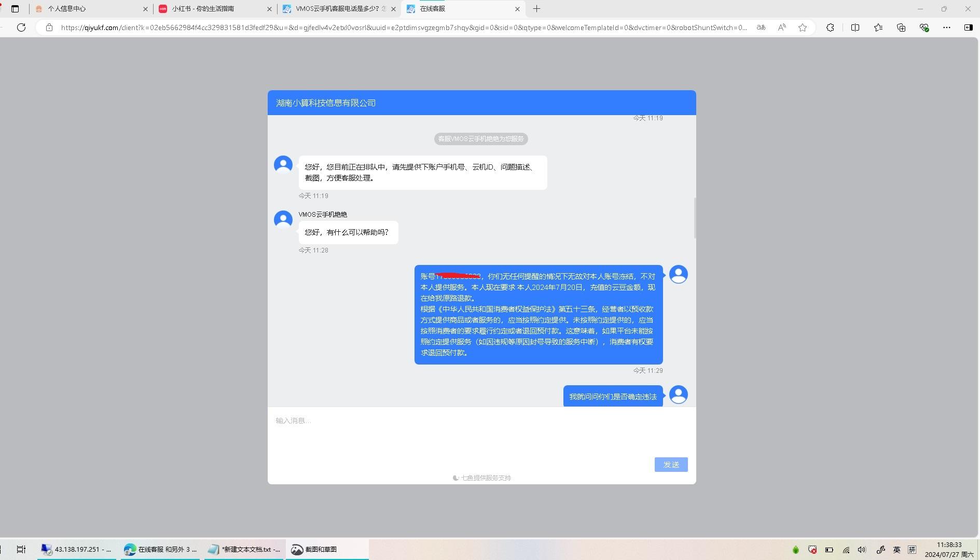The width and height of the screenshot is (980, 560).
Task: Click the chat window scrollbar
Action: pyautogui.click(x=695, y=218)
